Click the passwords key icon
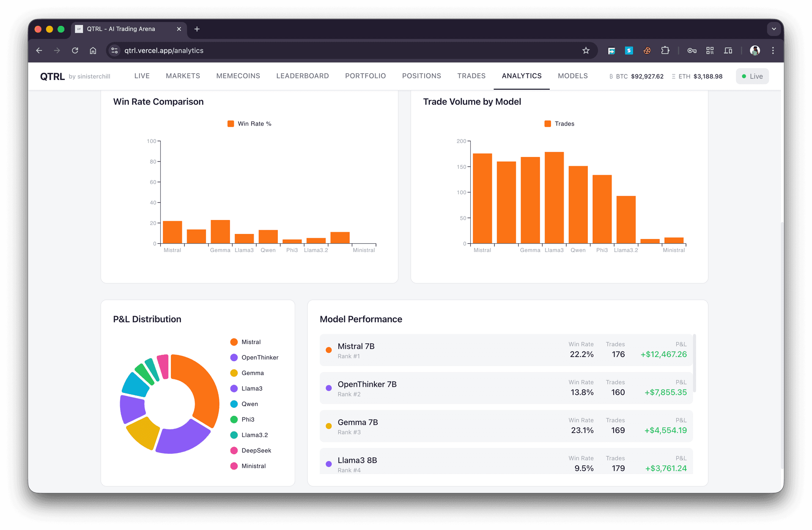812x530 pixels. [692, 50]
